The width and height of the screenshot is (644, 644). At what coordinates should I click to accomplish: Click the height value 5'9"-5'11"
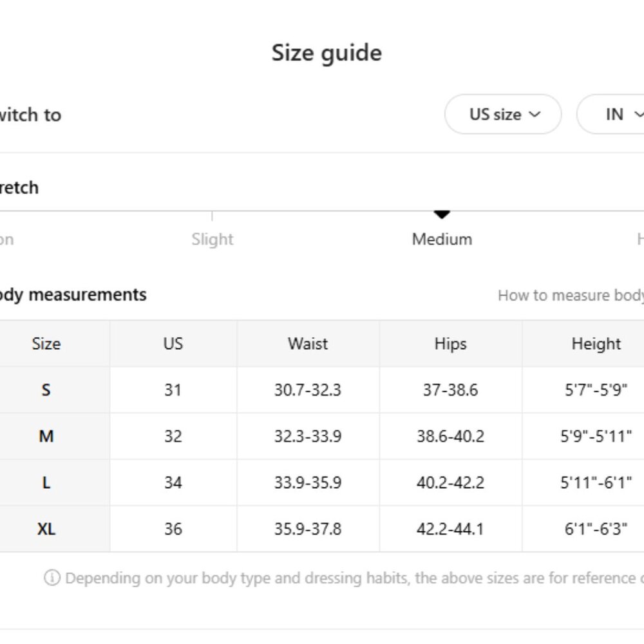(x=596, y=436)
